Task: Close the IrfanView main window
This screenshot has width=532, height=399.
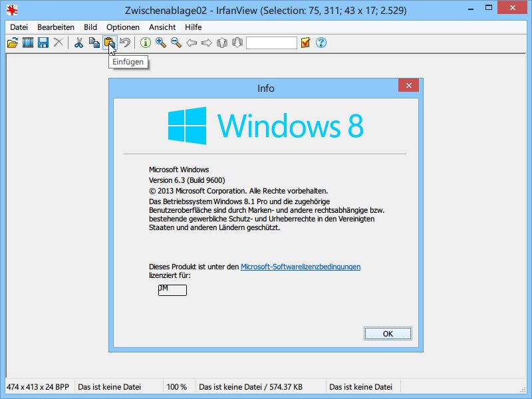Action: [x=512, y=8]
